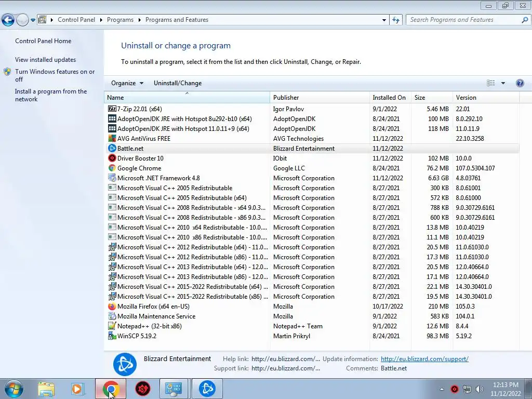This screenshot has height=399, width=532.
Task: Show hidden tray icons arrow
Action: click(x=442, y=389)
